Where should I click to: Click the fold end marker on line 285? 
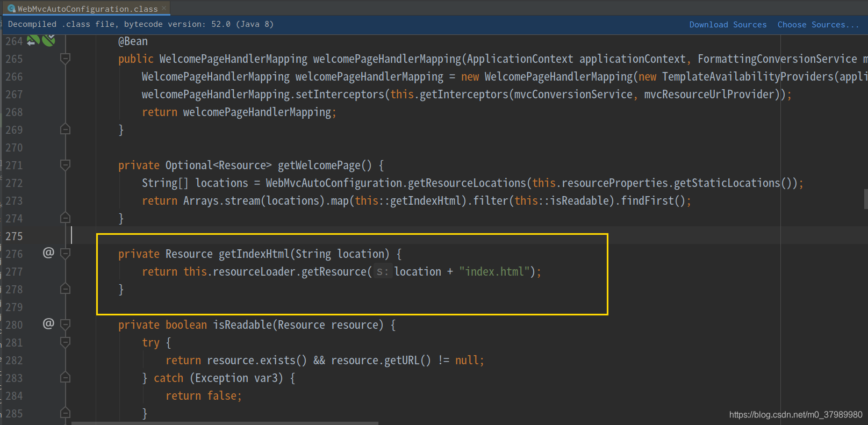tap(65, 413)
